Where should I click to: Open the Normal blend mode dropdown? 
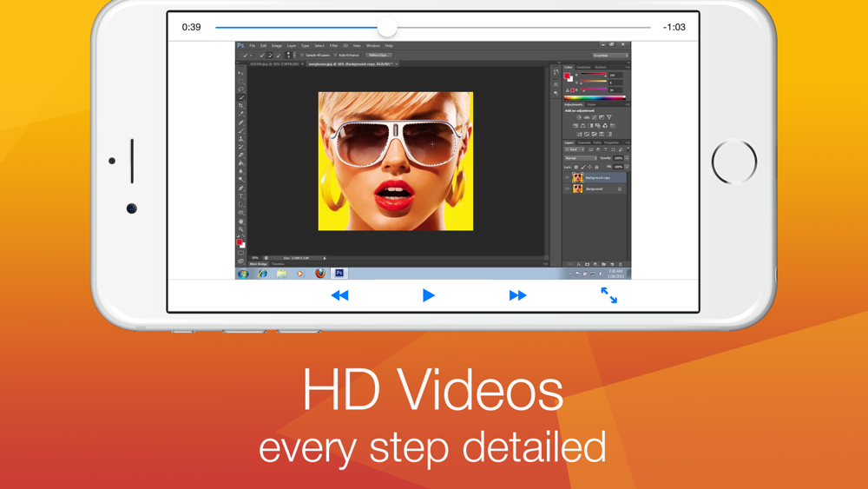[581, 158]
